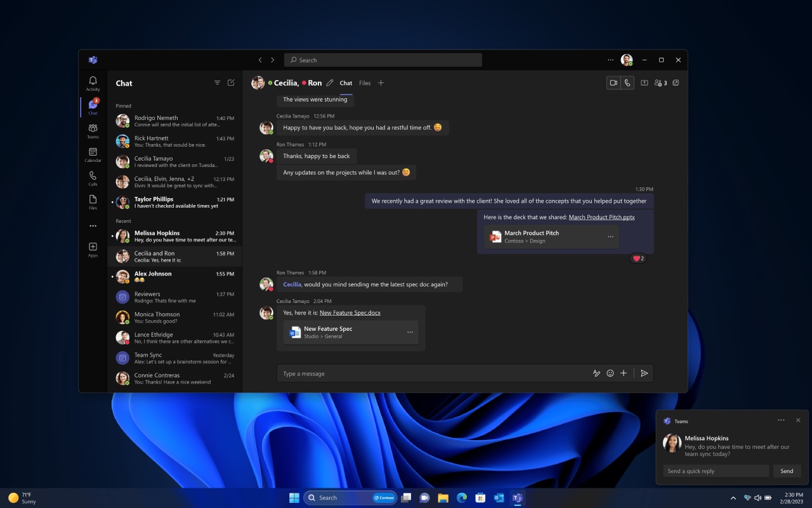Open Windows Start menu

(x=294, y=498)
